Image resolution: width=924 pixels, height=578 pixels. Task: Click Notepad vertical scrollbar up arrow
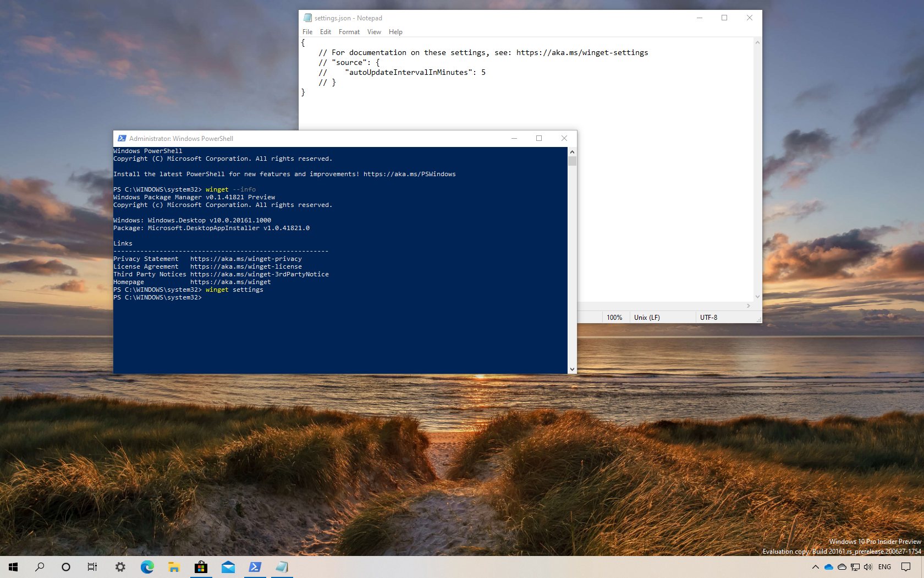click(757, 42)
